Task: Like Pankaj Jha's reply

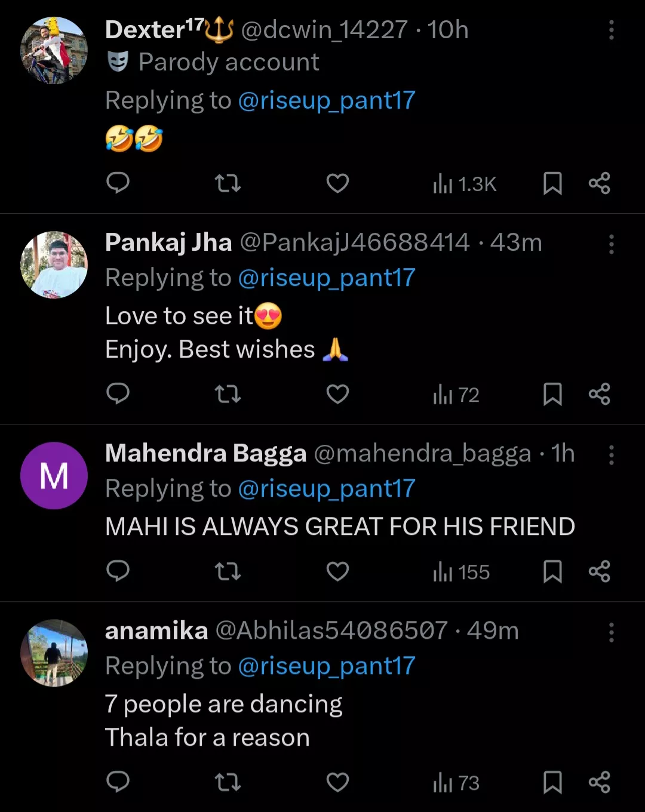Action: pos(337,394)
